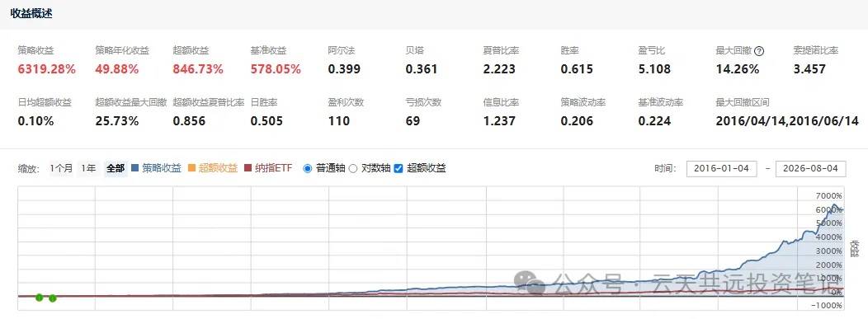The height and width of the screenshot is (319, 868).
Task: Zoom chart to 1个月
Action: pos(61,169)
